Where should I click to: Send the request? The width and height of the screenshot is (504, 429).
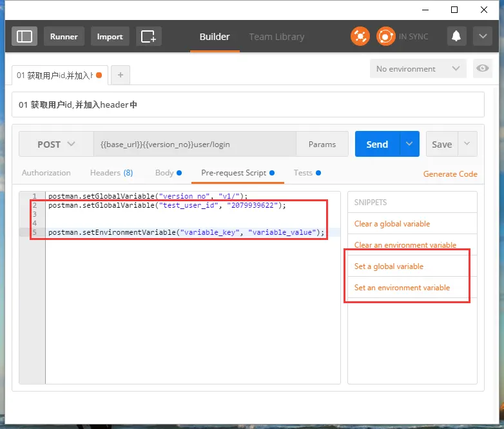378,144
